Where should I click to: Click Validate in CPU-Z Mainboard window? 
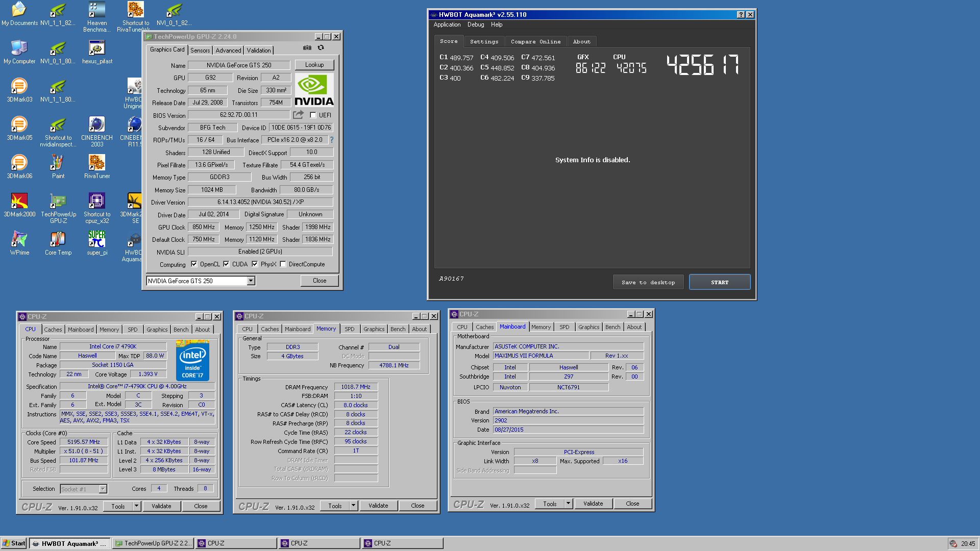pos(593,504)
